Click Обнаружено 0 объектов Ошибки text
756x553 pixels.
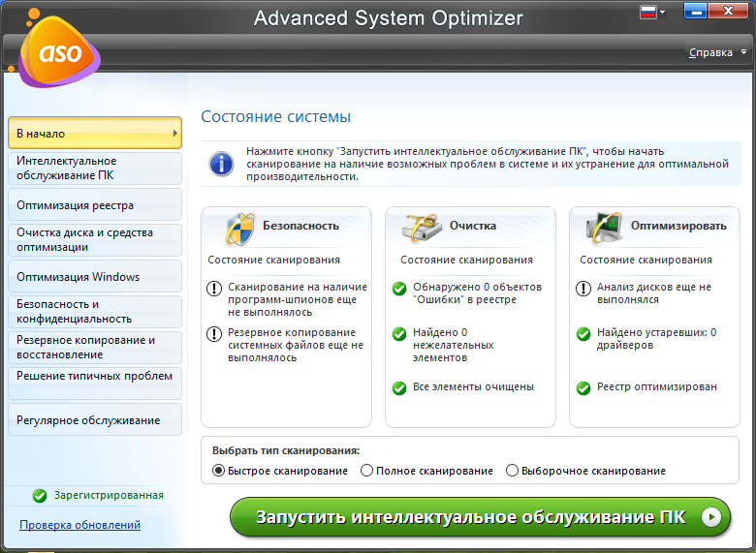[x=477, y=292]
